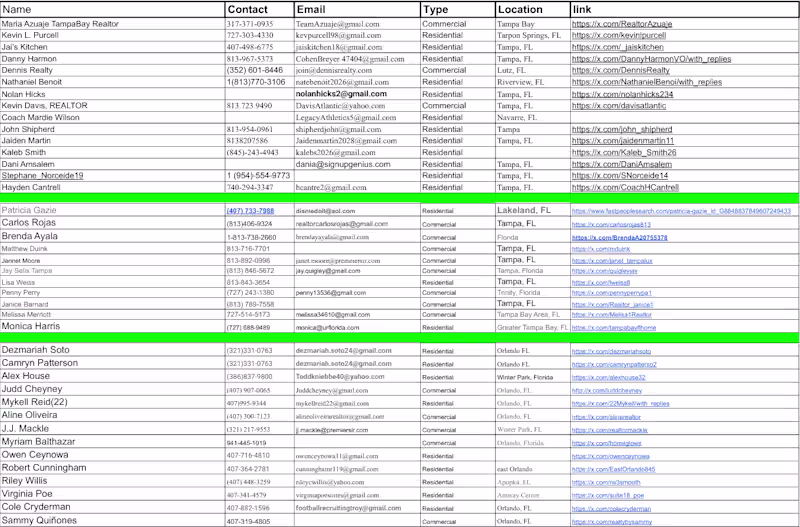Viewport: 800px width, 527px height.
Task: Visit the x.com/Kaleb_Smith26 link
Action: 624,152
